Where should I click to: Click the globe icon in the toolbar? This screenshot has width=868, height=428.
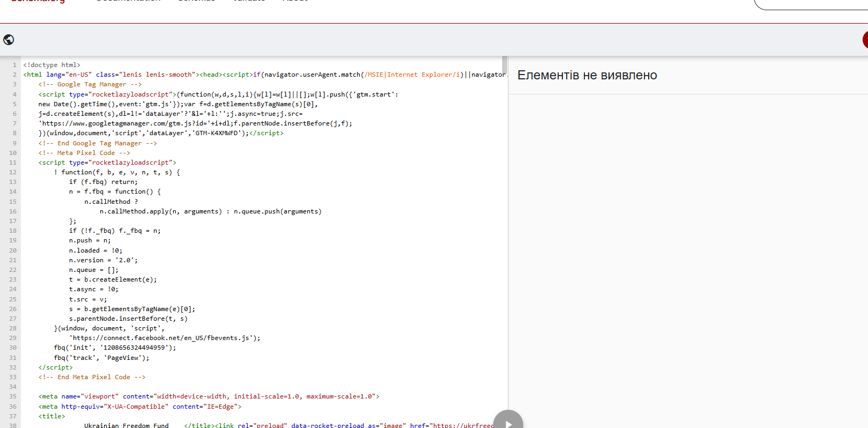pos(9,40)
